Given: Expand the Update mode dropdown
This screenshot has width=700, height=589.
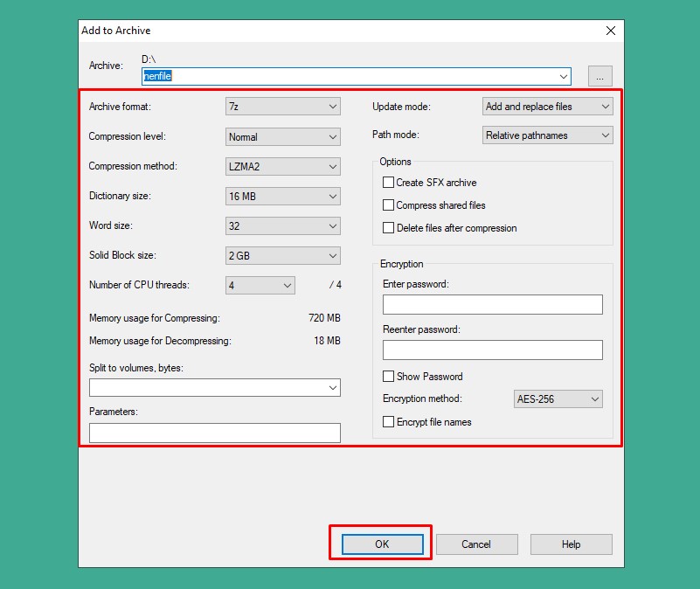Looking at the screenshot, I should (x=547, y=107).
